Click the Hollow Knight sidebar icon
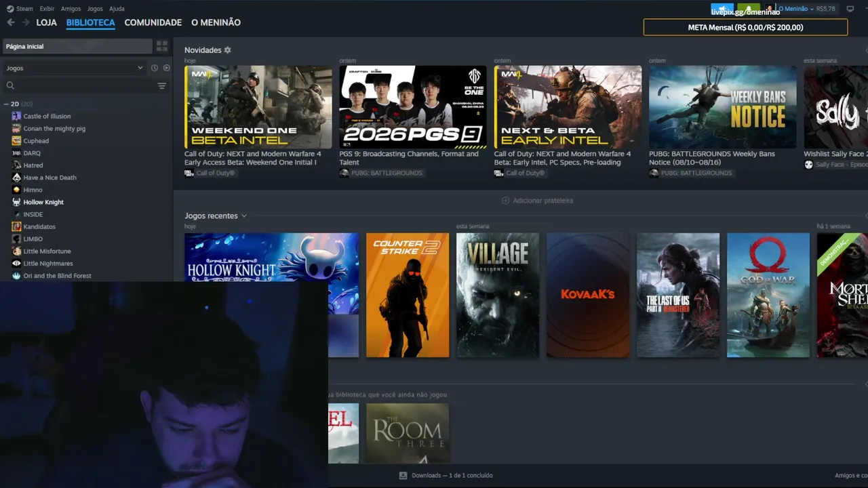 [16, 202]
